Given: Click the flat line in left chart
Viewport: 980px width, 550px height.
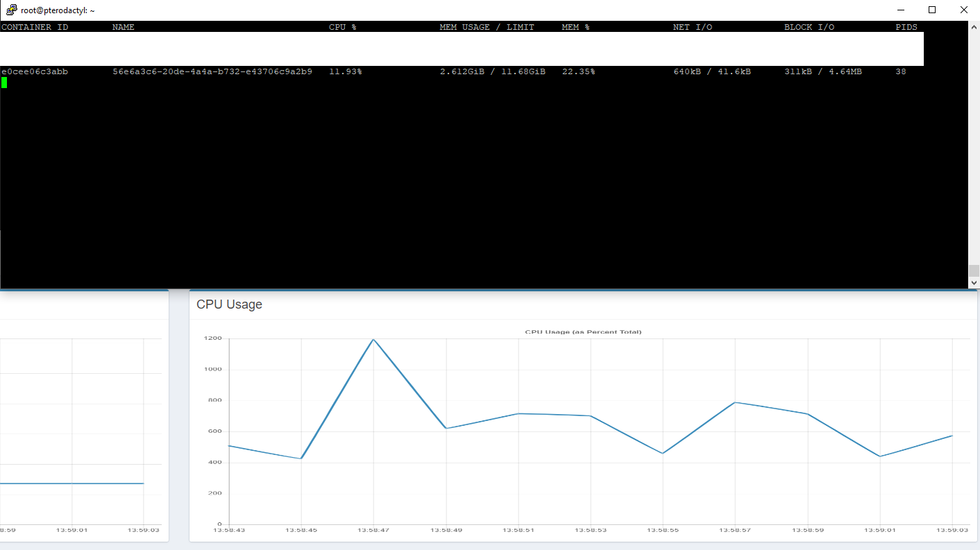Looking at the screenshot, I should click(x=71, y=483).
